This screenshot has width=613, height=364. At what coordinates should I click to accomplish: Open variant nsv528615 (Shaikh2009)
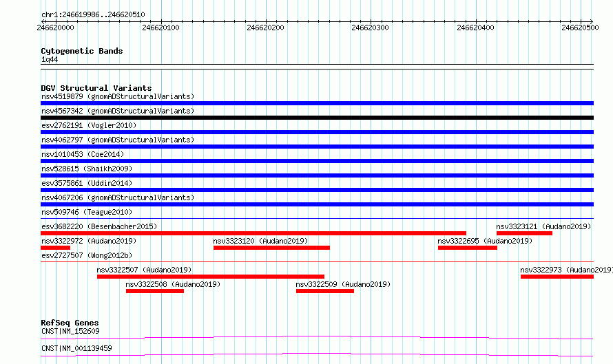(x=87, y=169)
